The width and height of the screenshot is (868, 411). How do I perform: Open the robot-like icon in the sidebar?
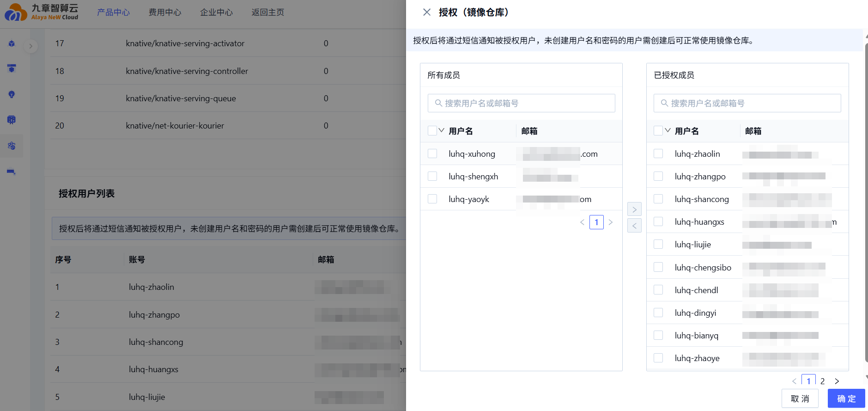pyautogui.click(x=12, y=120)
